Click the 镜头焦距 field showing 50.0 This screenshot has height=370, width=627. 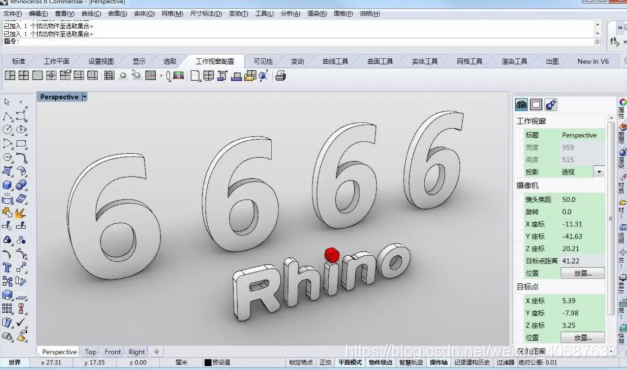(x=582, y=200)
